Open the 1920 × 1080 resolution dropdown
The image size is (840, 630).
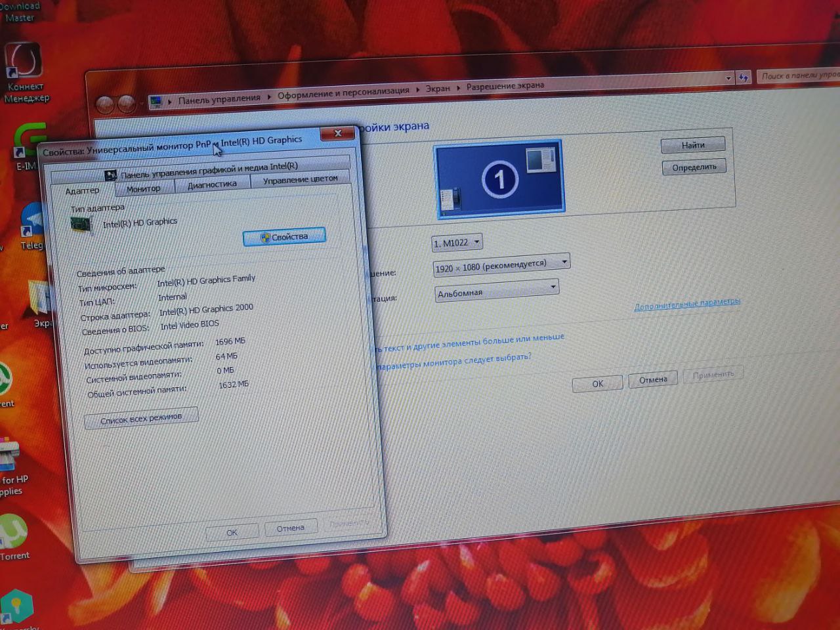point(501,265)
